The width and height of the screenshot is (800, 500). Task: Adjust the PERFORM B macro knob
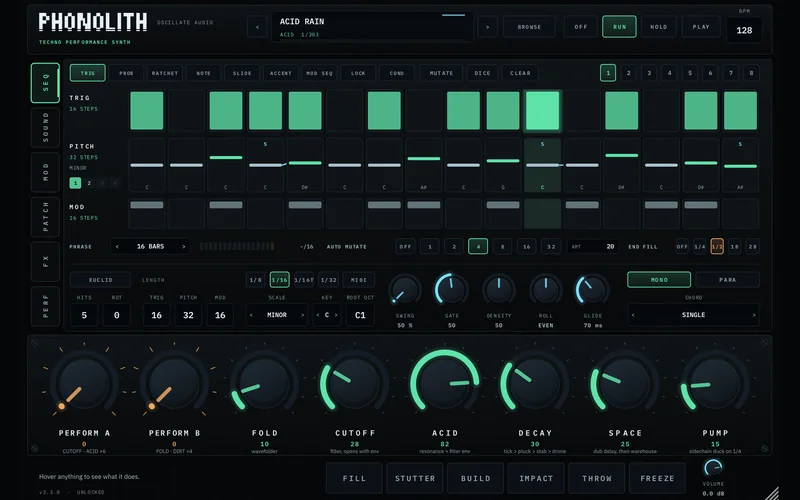tap(174, 383)
